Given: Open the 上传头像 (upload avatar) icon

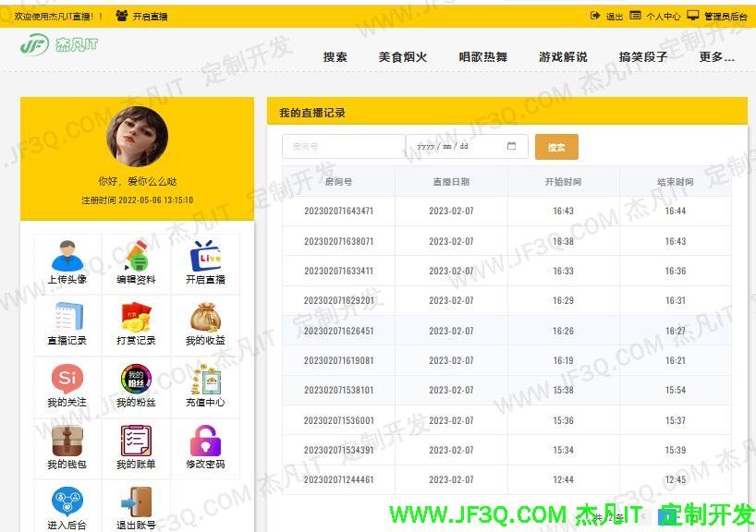Looking at the screenshot, I should [x=66, y=255].
